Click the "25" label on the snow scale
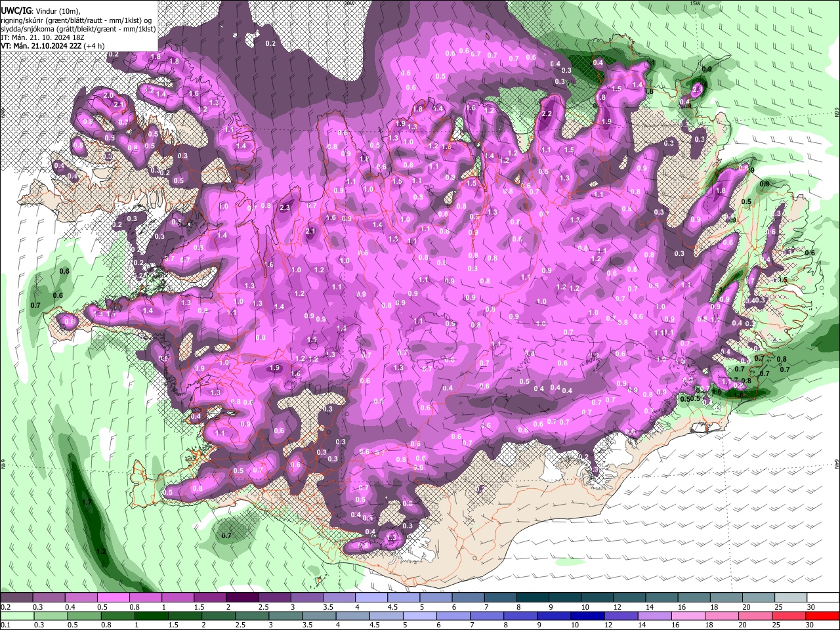The width and height of the screenshot is (840, 630). [778, 607]
